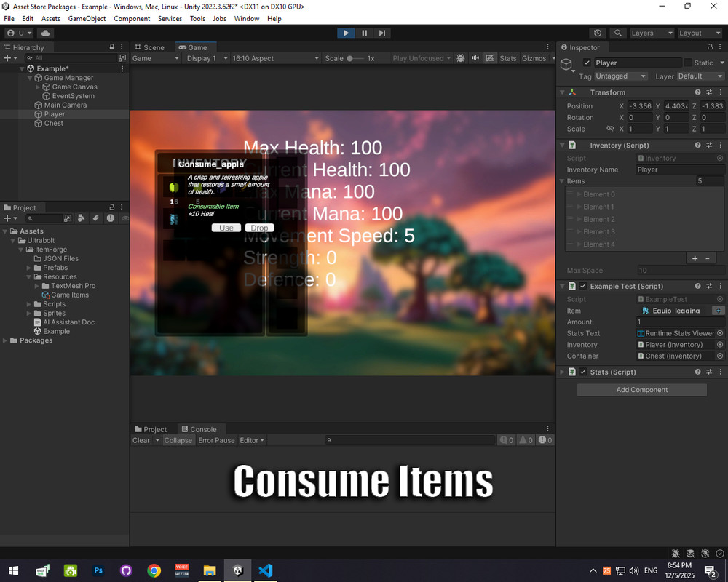Uncheck the Stats script enabled checkbox
The image size is (728, 582).
(x=582, y=372)
